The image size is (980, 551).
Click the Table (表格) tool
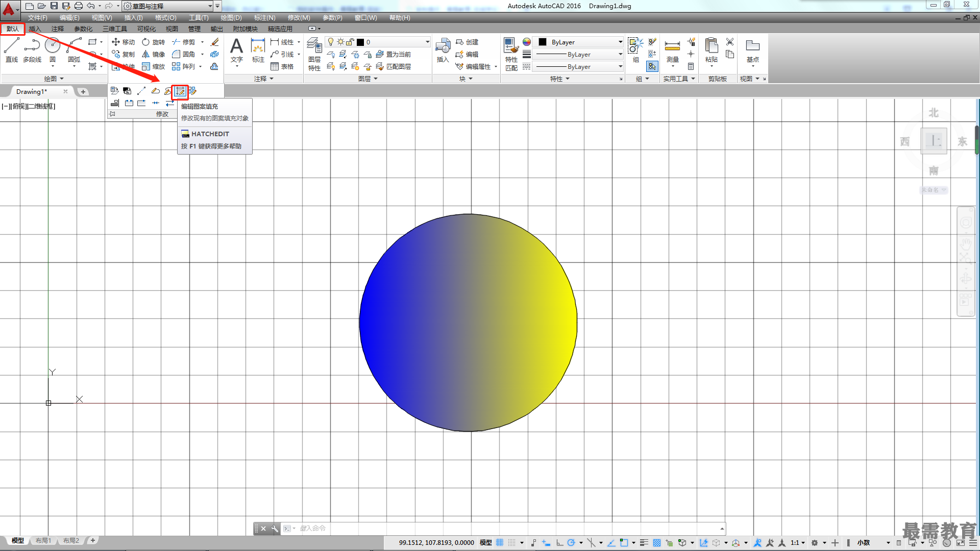282,66
